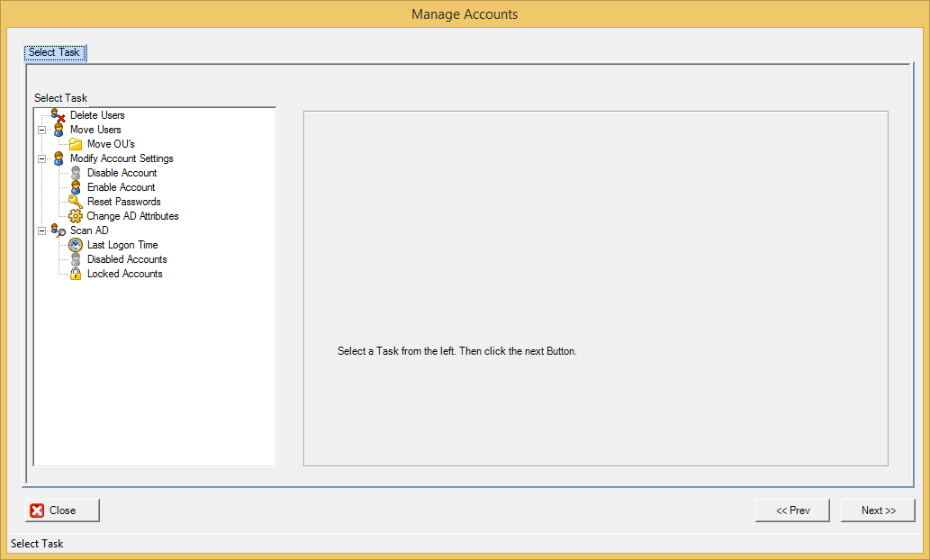Screen dimensions: 930x560
Task: Click the Disable Account greyed user icon
Action: click(x=76, y=173)
